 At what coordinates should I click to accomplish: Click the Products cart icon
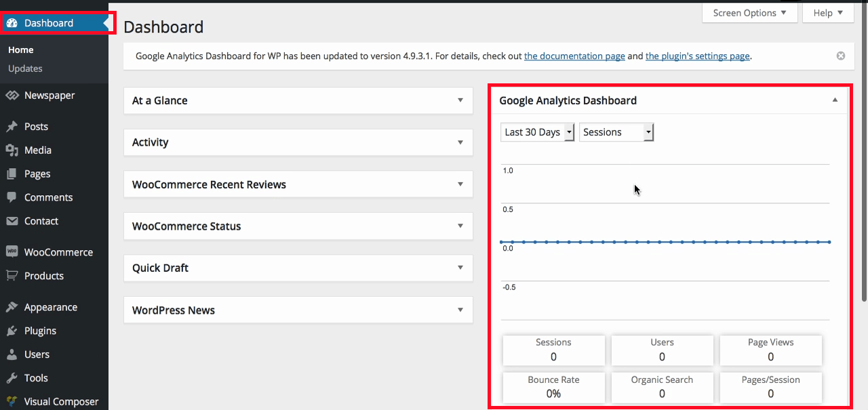coord(12,276)
